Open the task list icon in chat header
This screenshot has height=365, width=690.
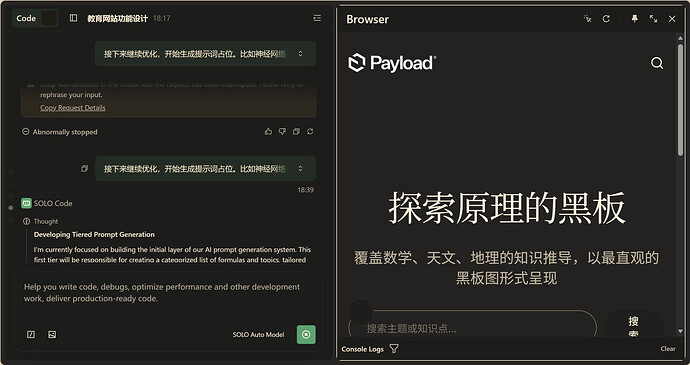(x=317, y=18)
